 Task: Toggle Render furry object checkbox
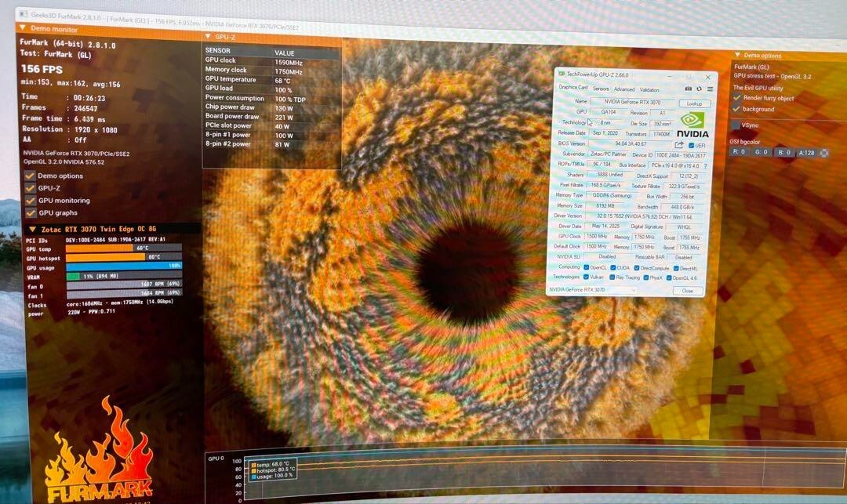736,98
